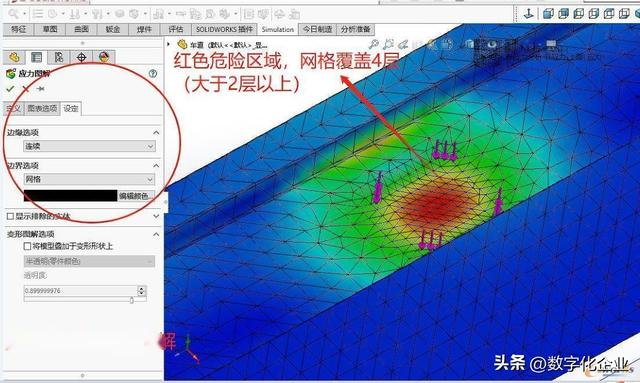
Task: Open help for the stress plot panel
Action: (153, 73)
